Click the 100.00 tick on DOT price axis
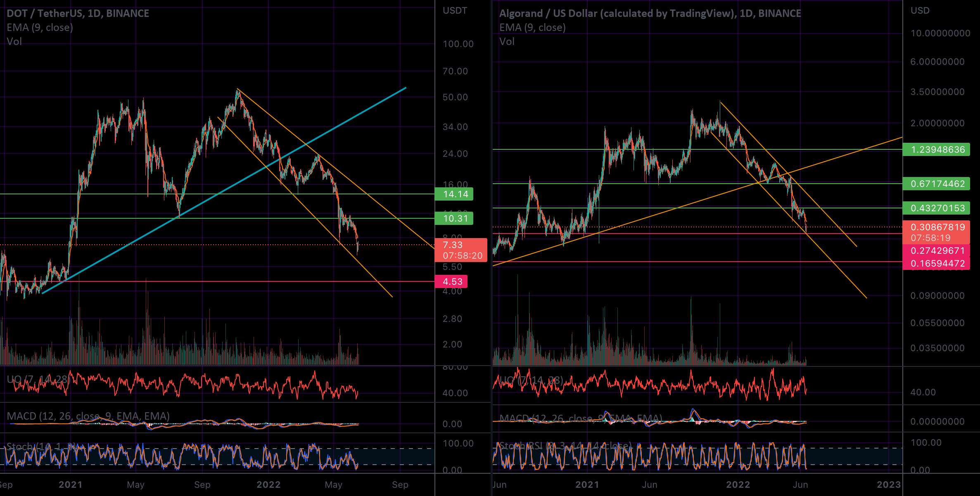Image resolution: width=980 pixels, height=496 pixels. pos(458,44)
